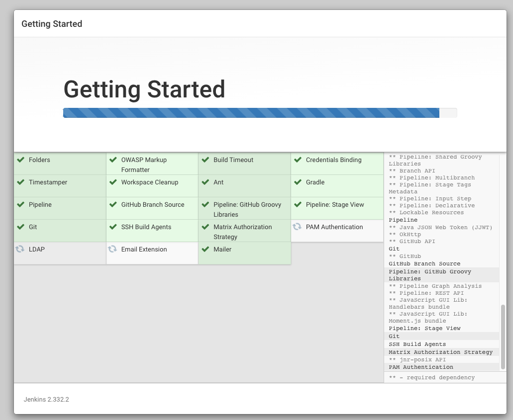Click the checkmark by Workspace Cleanup
Viewport: 513px width, 420px height.
(113, 182)
